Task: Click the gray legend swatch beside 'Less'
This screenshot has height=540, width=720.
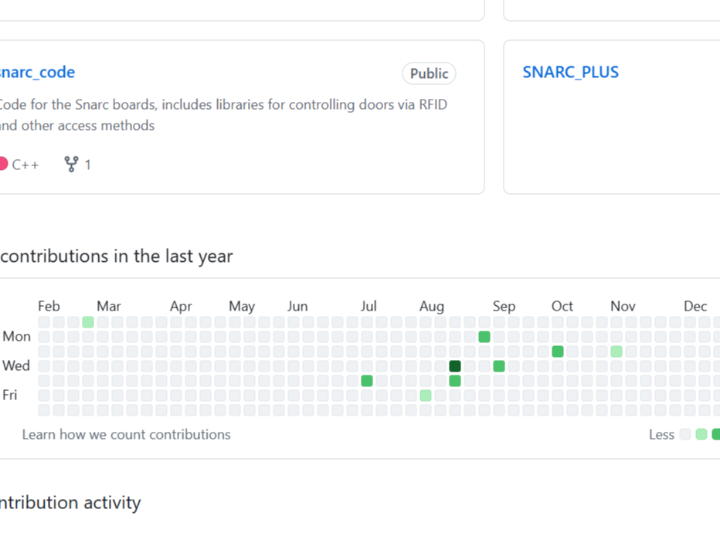Action: tap(685, 434)
